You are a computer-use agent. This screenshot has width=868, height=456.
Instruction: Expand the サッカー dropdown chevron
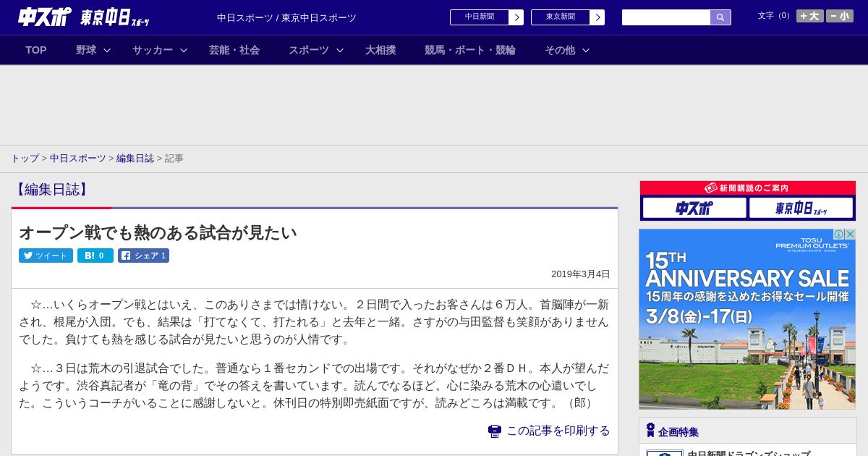tap(184, 50)
